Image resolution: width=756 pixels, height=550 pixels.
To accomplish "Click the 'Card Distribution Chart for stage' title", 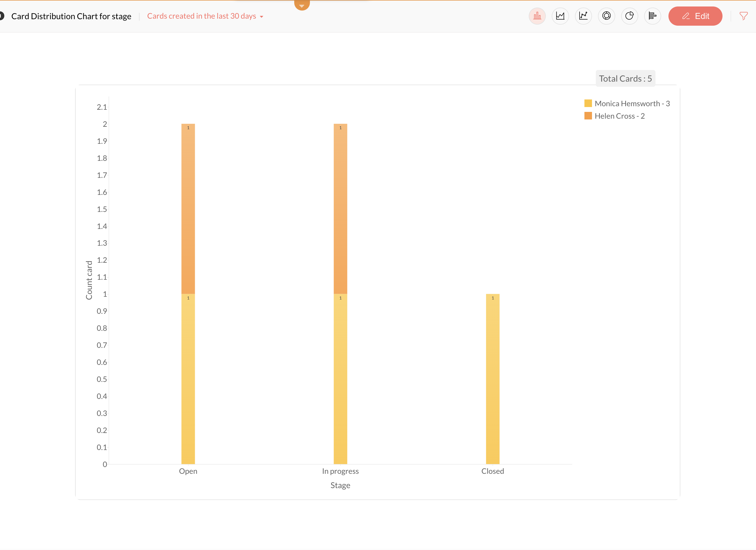I will click(x=71, y=16).
